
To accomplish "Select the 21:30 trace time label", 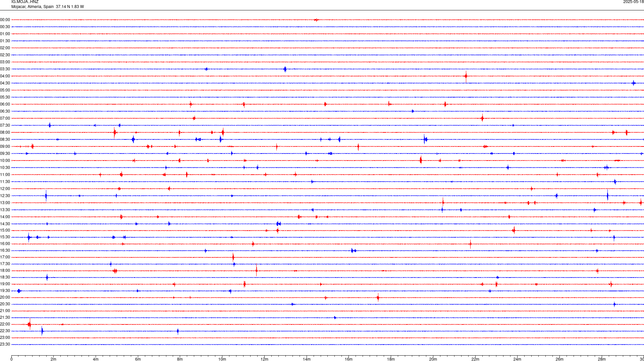I will 5,317.
